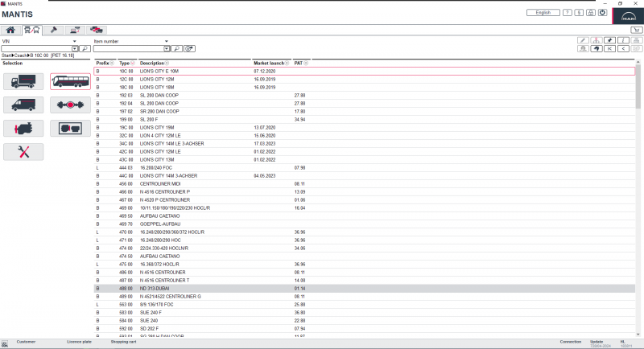The image size is (644, 349).
Task: Click the Coach breadcrumb link
Action: [21, 55]
